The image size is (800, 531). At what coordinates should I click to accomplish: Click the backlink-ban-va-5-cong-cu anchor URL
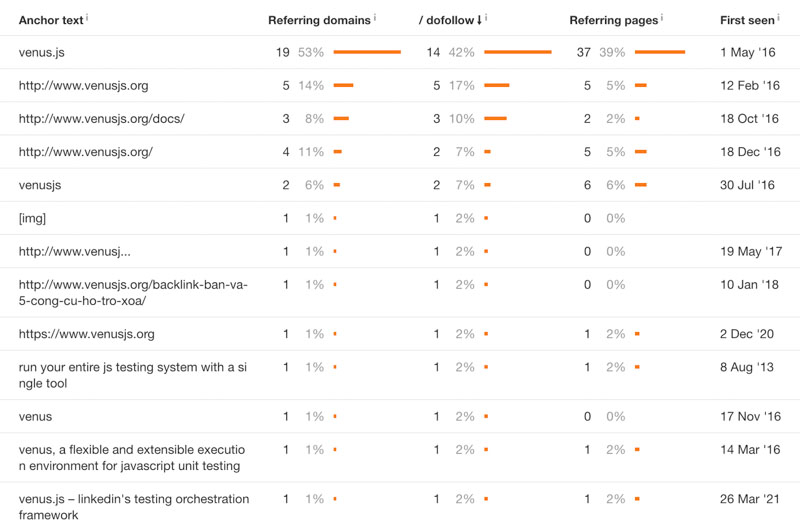click(x=132, y=292)
